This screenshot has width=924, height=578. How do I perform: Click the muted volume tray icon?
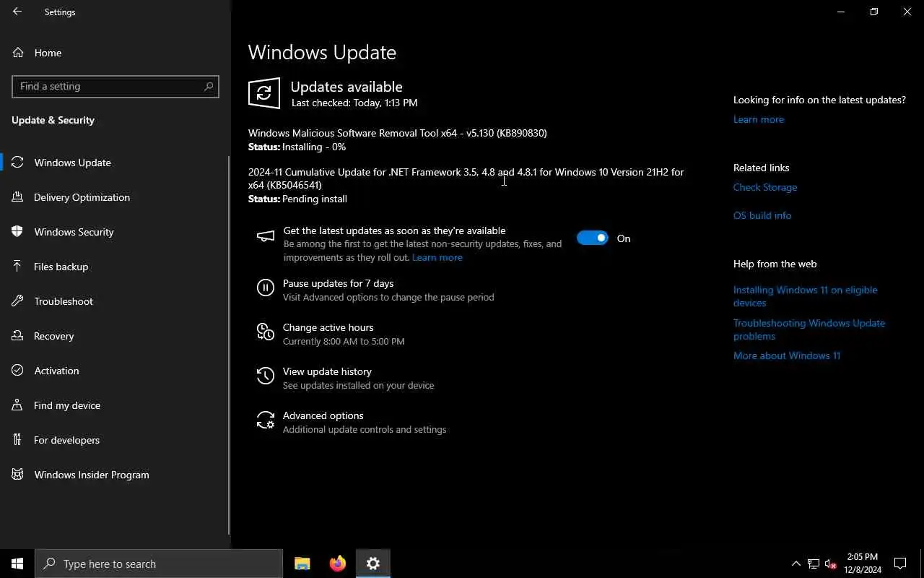pyautogui.click(x=831, y=564)
